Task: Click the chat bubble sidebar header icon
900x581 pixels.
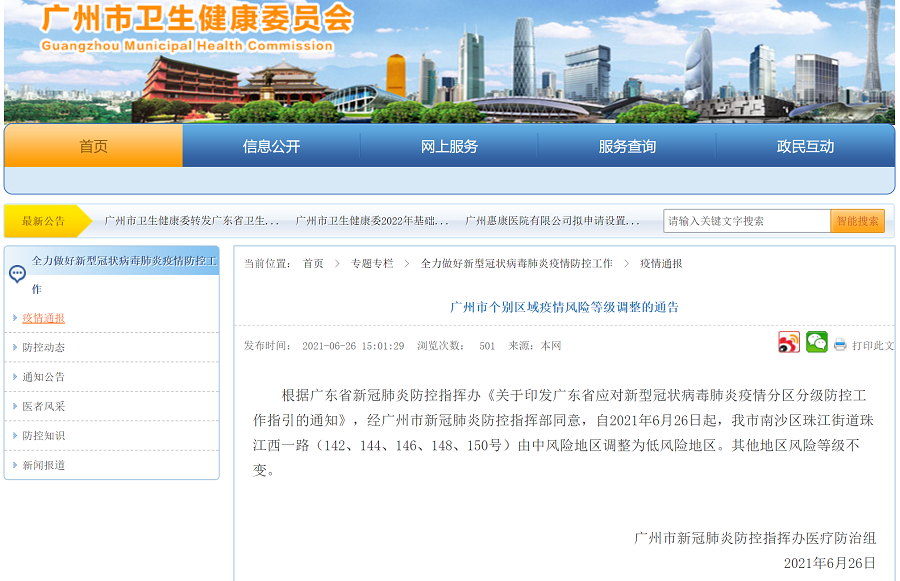Action: (17, 273)
